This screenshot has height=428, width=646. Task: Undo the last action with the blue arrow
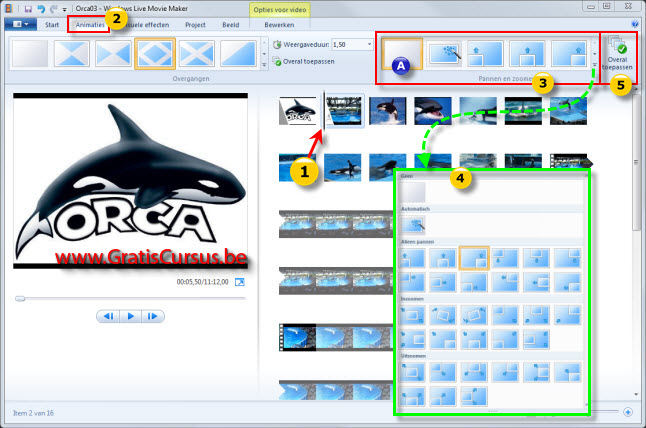pos(41,9)
